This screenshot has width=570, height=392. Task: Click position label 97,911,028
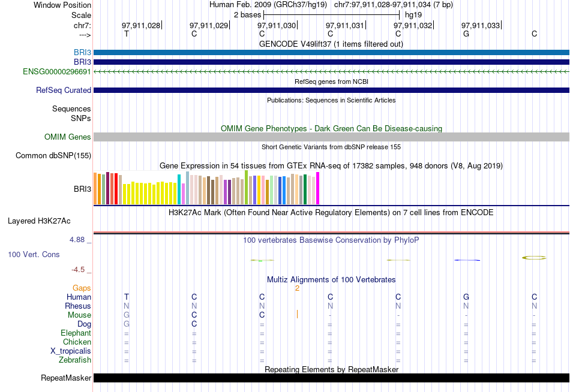[x=141, y=25]
